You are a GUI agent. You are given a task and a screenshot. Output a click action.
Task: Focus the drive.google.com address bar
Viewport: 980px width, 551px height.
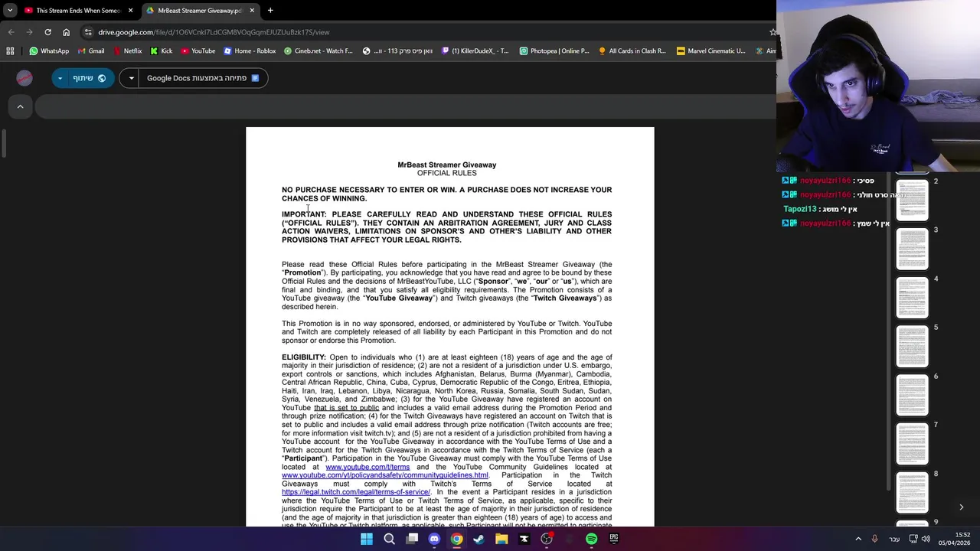(429, 32)
